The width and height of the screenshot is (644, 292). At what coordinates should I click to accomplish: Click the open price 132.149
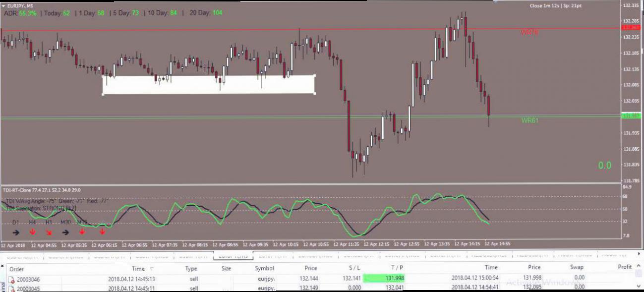coord(309,288)
